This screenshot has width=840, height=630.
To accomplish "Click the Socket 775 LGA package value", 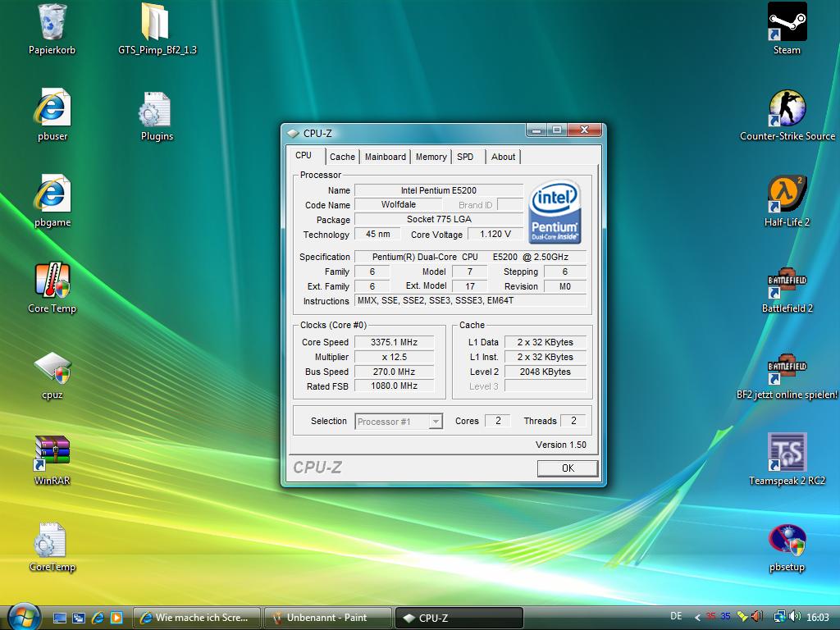I will coord(439,219).
